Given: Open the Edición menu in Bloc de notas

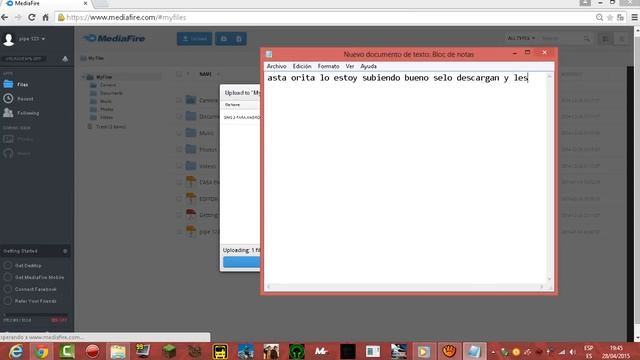Looking at the screenshot, I should click(302, 66).
